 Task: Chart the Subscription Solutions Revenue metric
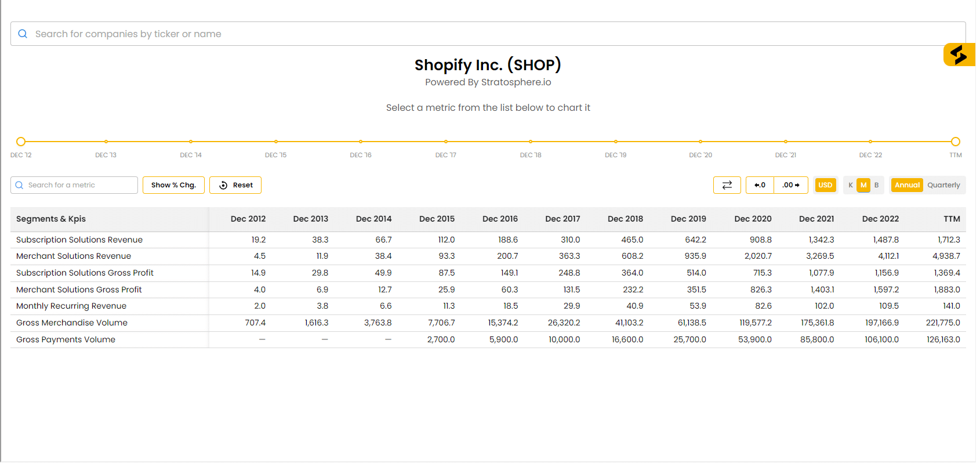(79, 240)
